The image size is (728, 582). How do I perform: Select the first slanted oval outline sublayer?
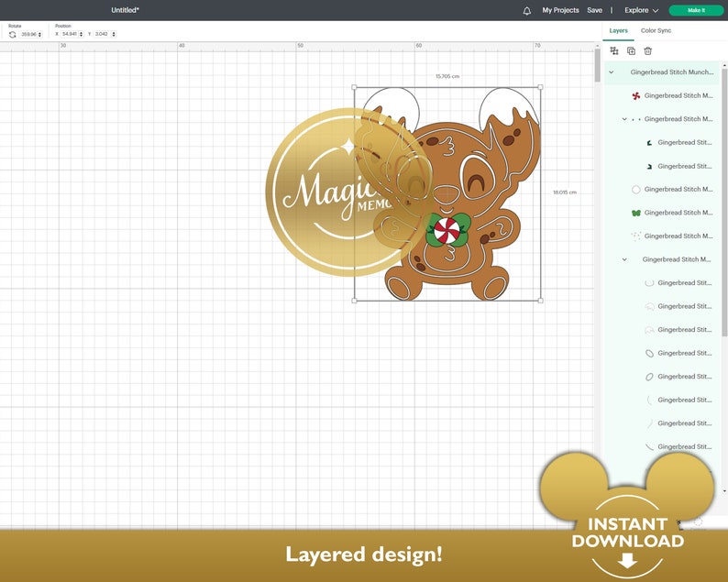tap(649, 353)
